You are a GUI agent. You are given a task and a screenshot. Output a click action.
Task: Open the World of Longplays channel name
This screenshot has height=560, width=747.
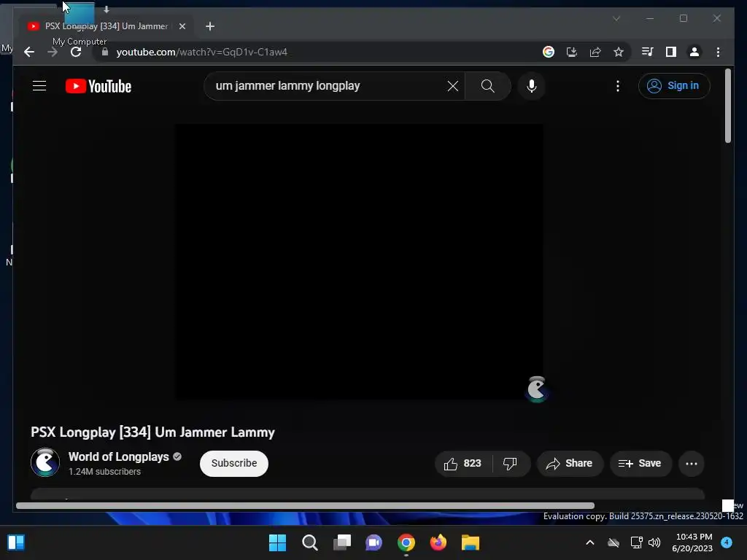click(x=119, y=456)
